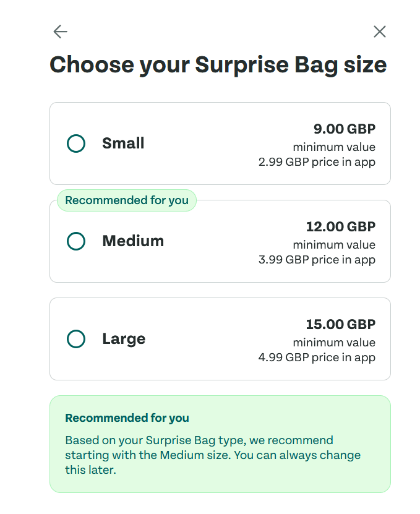Click "minimum value" text in the Small card
This screenshot has height=514, width=420.
point(334,147)
